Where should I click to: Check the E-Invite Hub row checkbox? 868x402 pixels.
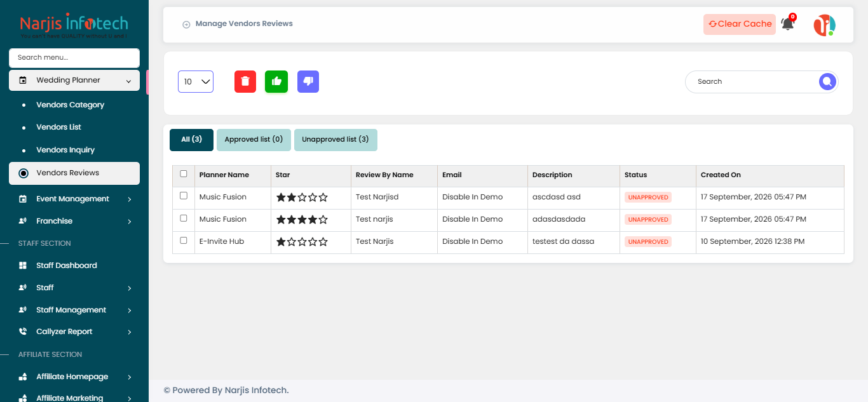point(184,241)
